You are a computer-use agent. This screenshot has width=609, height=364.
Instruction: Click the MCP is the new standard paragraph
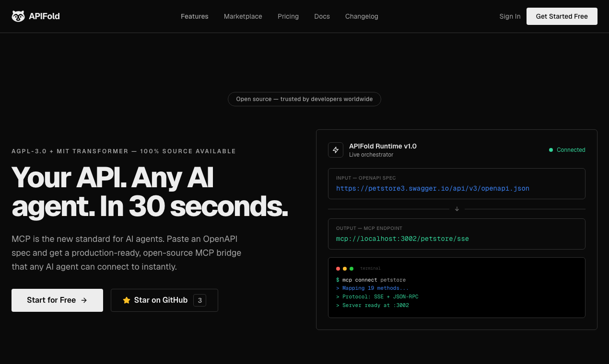[127, 252]
